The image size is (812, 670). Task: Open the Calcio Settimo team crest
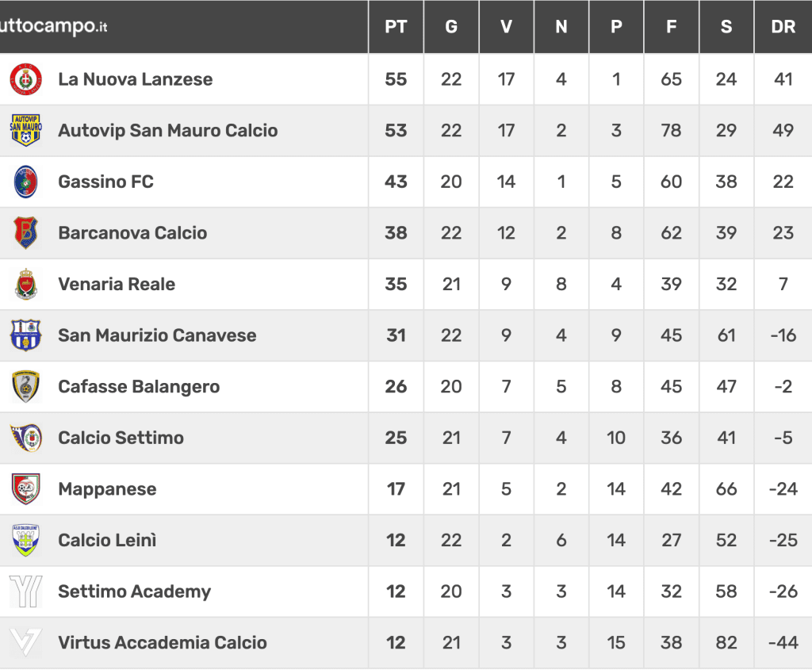(26, 438)
